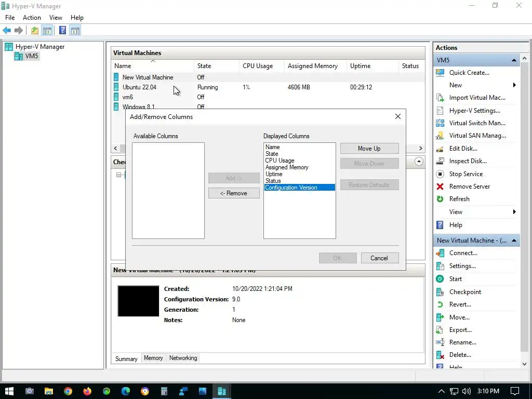
Task: Click the <- Remove button
Action: [x=234, y=193]
